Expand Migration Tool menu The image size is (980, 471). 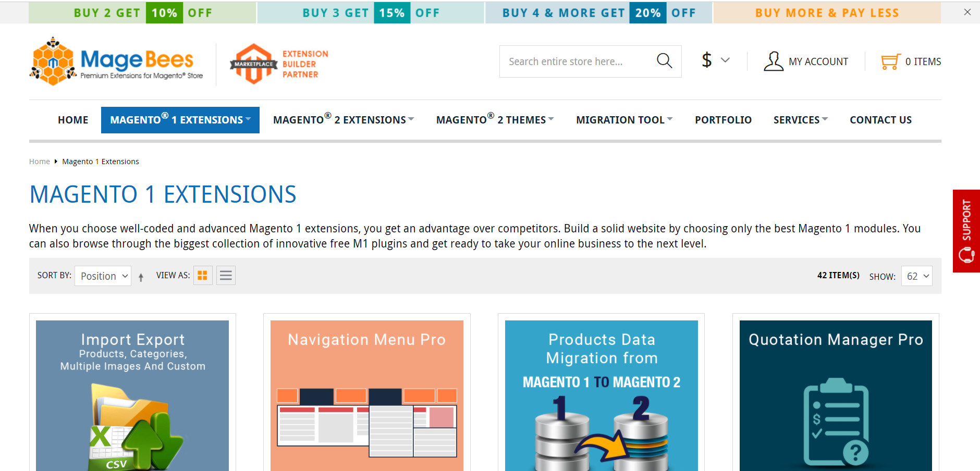[624, 120]
